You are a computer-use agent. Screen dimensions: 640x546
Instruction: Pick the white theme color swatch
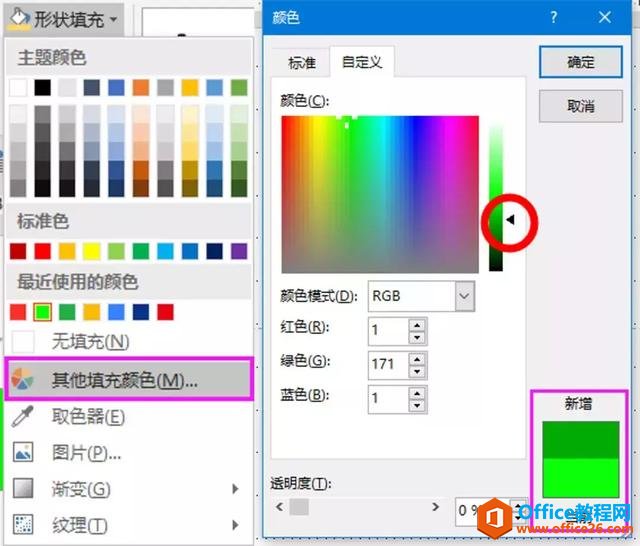point(18,87)
